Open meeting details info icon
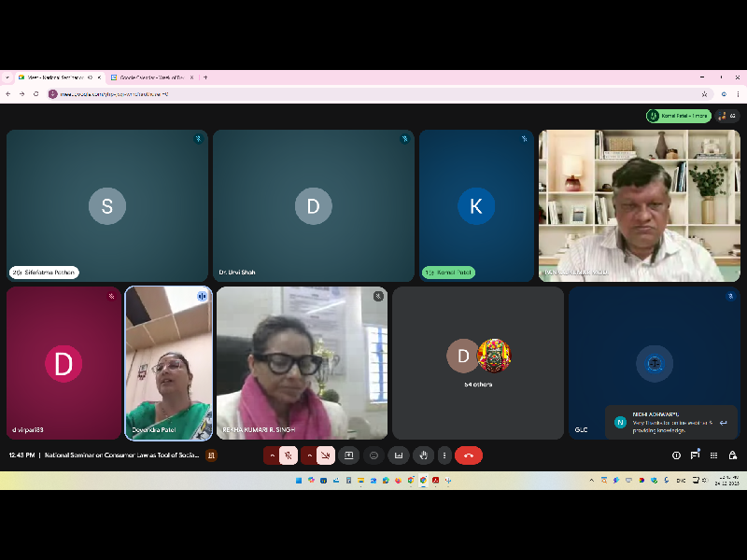 click(x=676, y=455)
